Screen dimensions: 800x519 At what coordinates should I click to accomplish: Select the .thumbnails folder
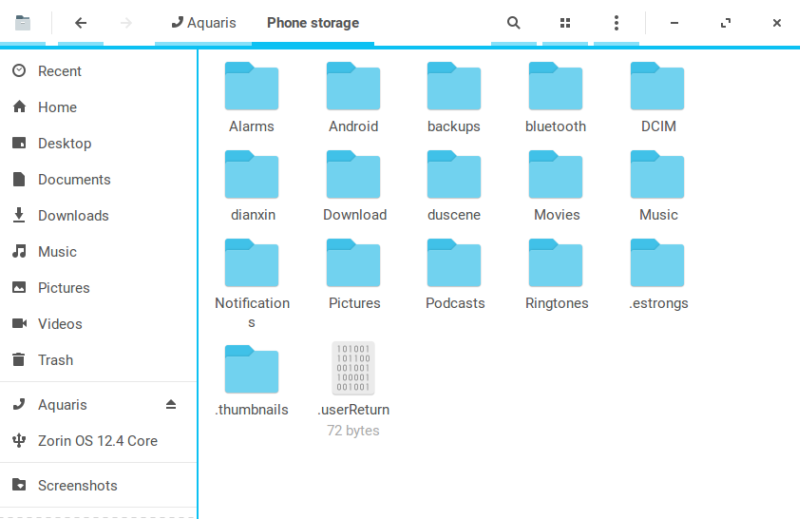pos(252,380)
